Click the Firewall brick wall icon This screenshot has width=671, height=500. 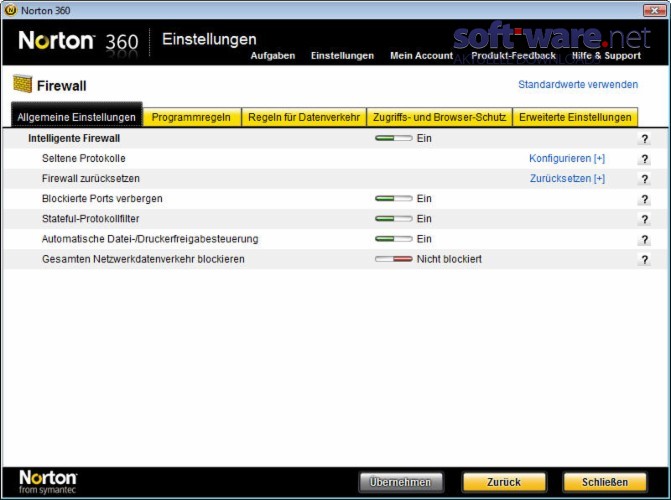coord(23,84)
